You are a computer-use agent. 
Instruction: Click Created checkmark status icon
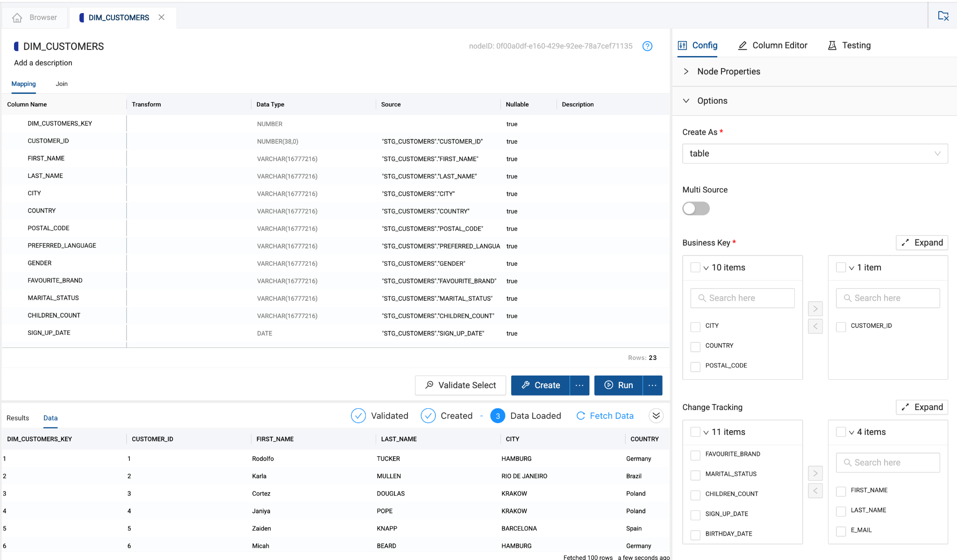pos(428,416)
